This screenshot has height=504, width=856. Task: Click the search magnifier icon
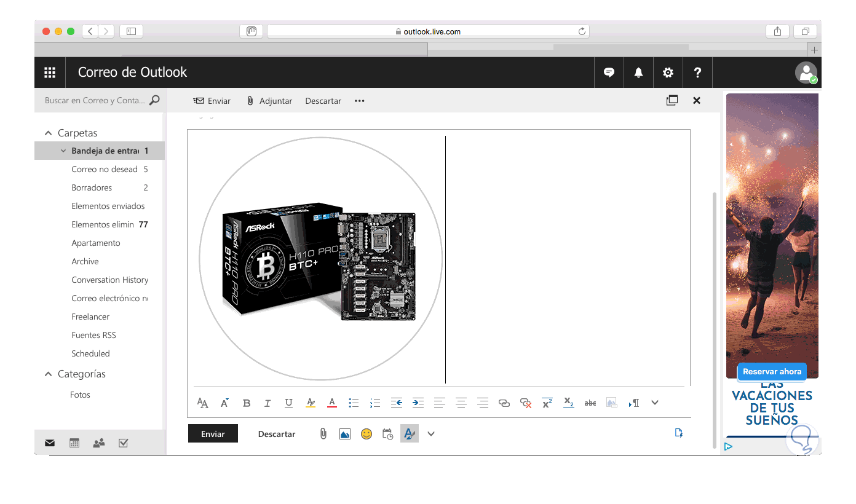pyautogui.click(x=154, y=100)
